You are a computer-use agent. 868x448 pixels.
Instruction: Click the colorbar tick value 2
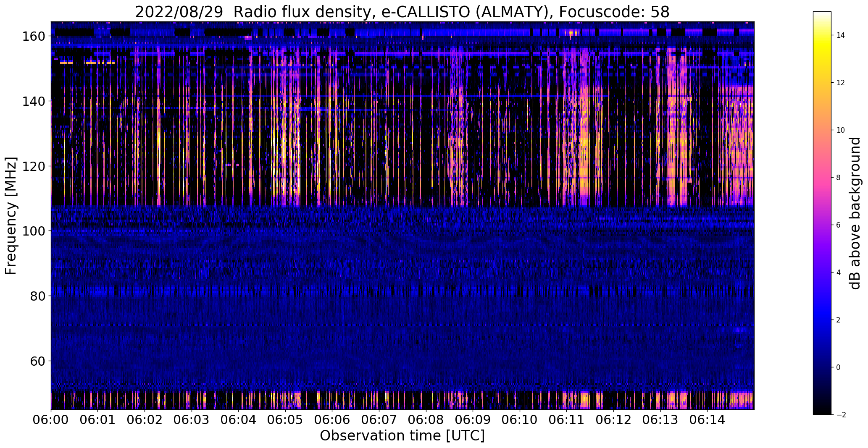[838, 320]
